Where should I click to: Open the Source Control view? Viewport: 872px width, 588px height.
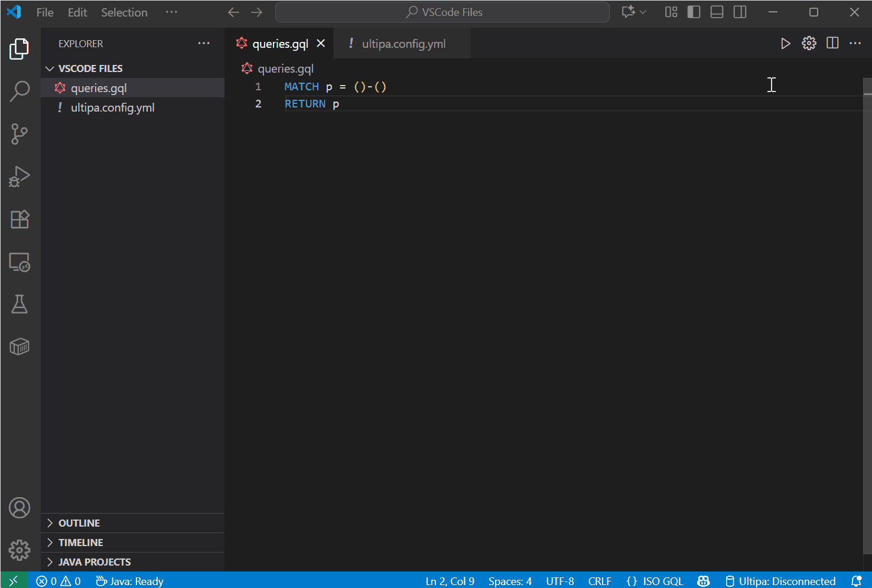(x=19, y=134)
